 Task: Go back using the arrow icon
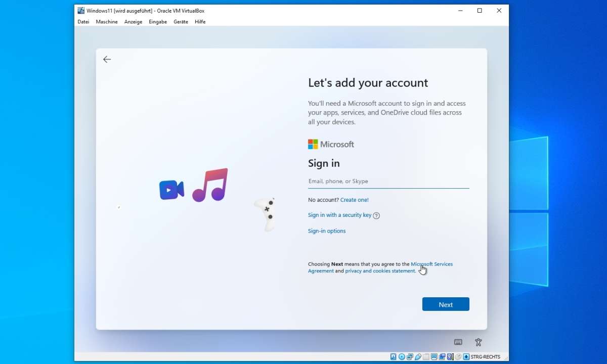[107, 59]
